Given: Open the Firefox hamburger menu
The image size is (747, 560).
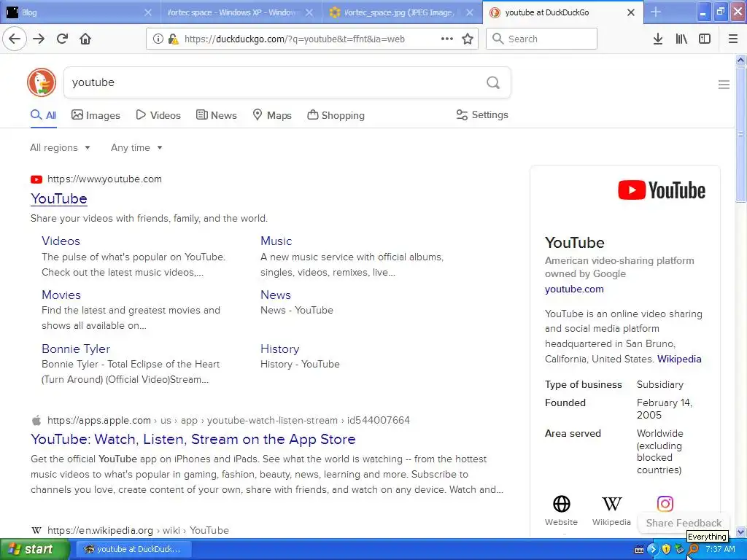Looking at the screenshot, I should point(733,39).
